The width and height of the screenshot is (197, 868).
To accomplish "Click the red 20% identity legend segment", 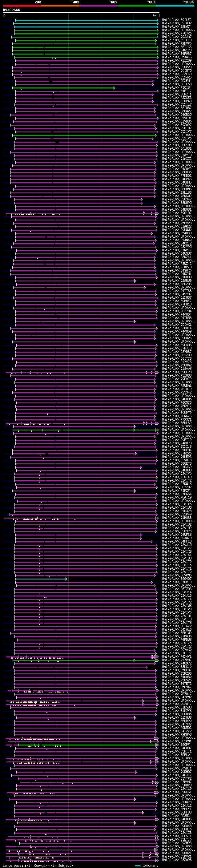I will tap(22, 6).
